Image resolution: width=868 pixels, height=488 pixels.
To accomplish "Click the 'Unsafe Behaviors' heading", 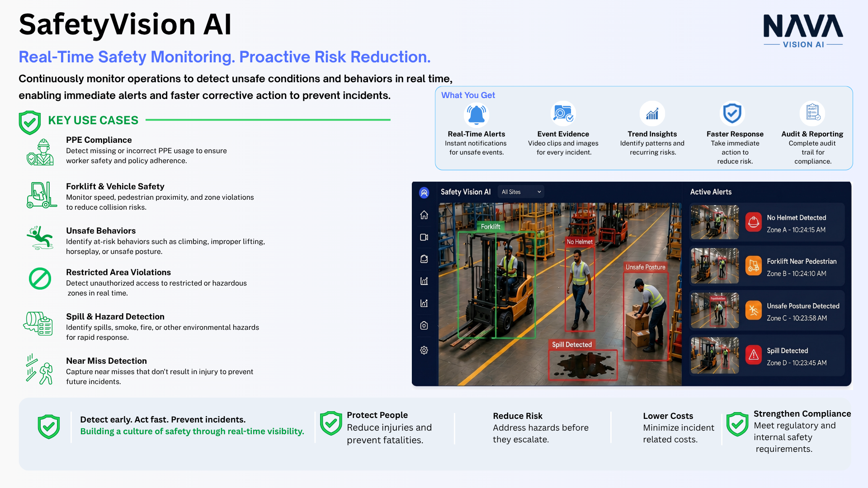I will pos(101,231).
